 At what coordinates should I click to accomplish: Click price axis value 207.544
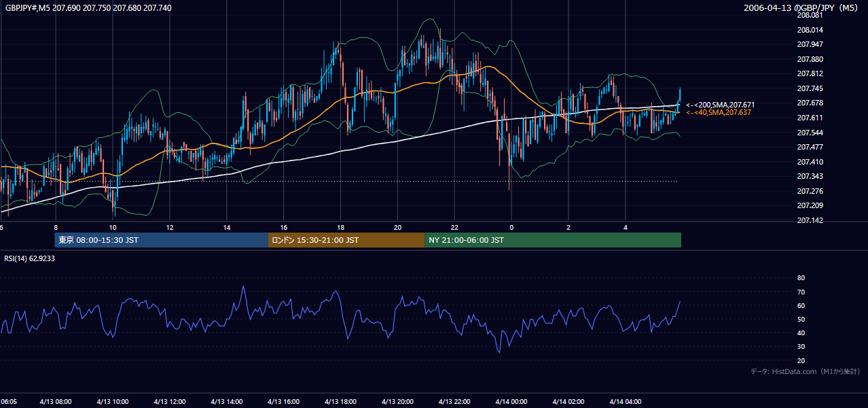tap(810, 132)
